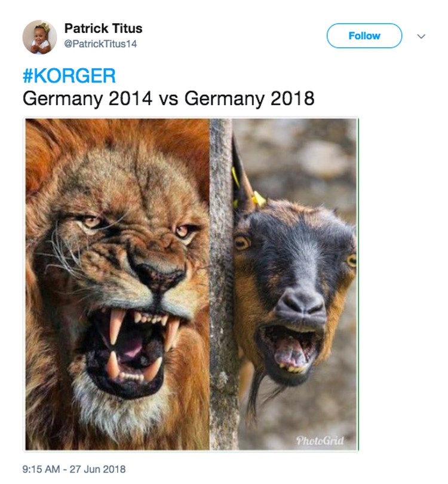This screenshot has width=448, height=484.
Task: Select the 'Germany 2014' text in tweet
Action: pyautogui.click(x=87, y=99)
